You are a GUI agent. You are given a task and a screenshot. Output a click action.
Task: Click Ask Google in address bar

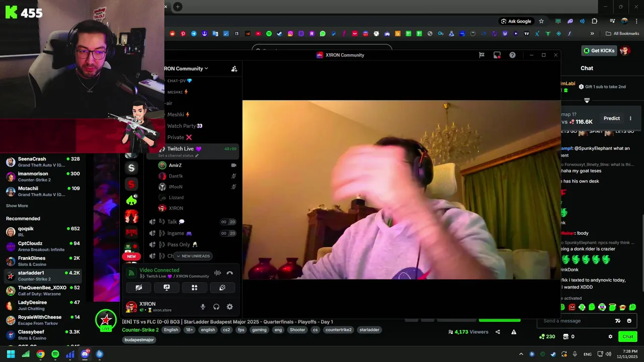tap(516, 21)
